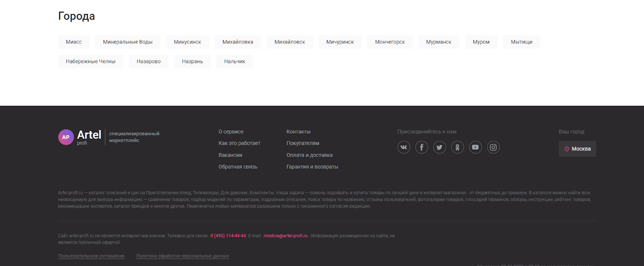Viewport: 644px width, 266px height.
Task: Choose Набережные Челны from cities
Action: click(x=91, y=62)
